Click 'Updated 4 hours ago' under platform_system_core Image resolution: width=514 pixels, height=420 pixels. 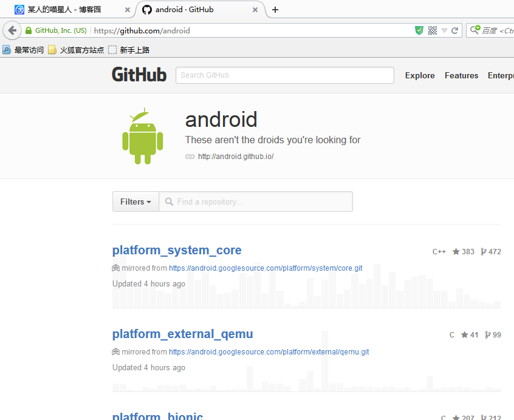[x=149, y=284]
